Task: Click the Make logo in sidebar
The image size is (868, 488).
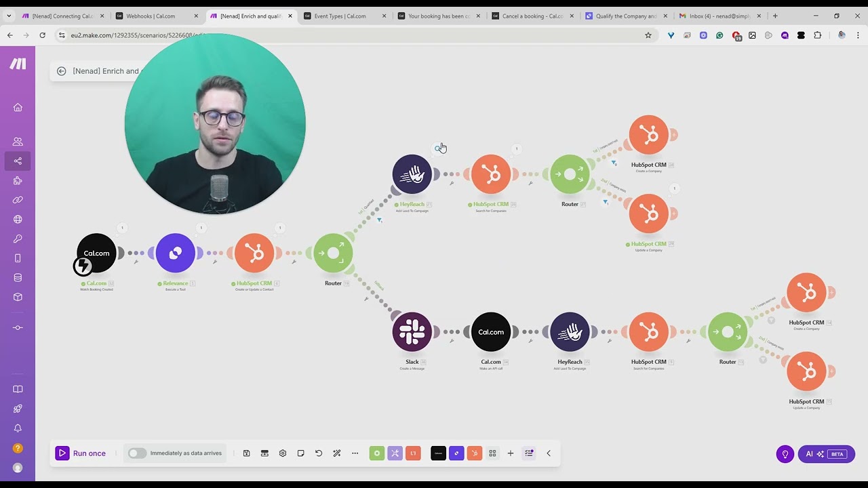Action: (18, 64)
